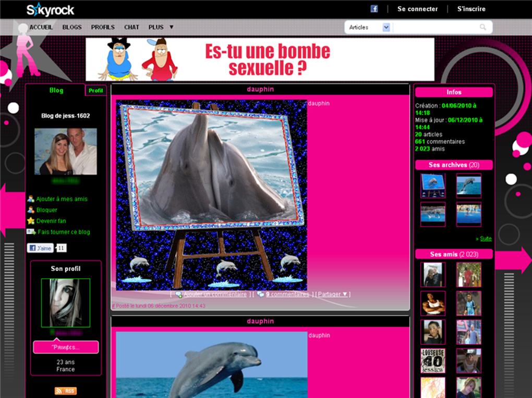The image size is (532, 398).
Task: Click the Se connecter link
Action: click(x=417, y=9)
